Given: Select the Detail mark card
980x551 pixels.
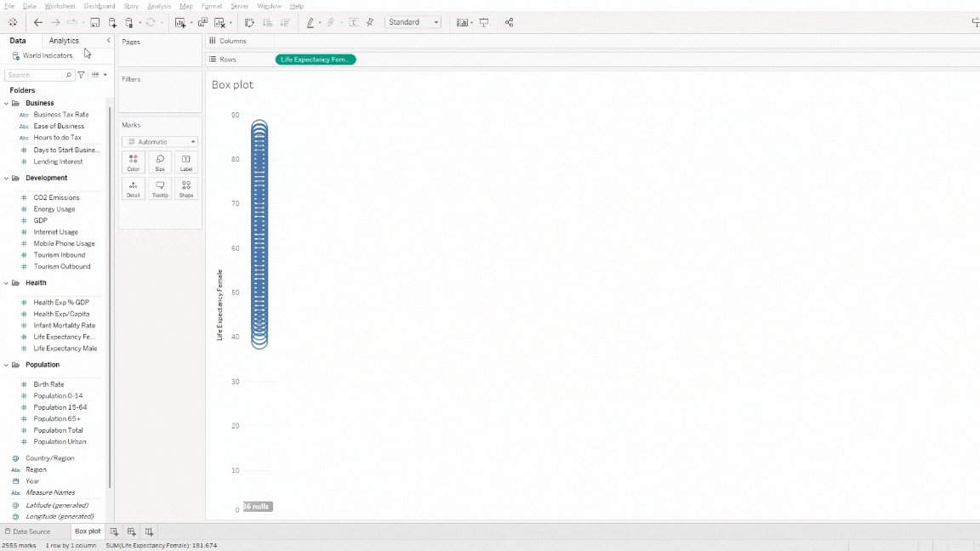Looking at the screenshot, I should point(133,188).
